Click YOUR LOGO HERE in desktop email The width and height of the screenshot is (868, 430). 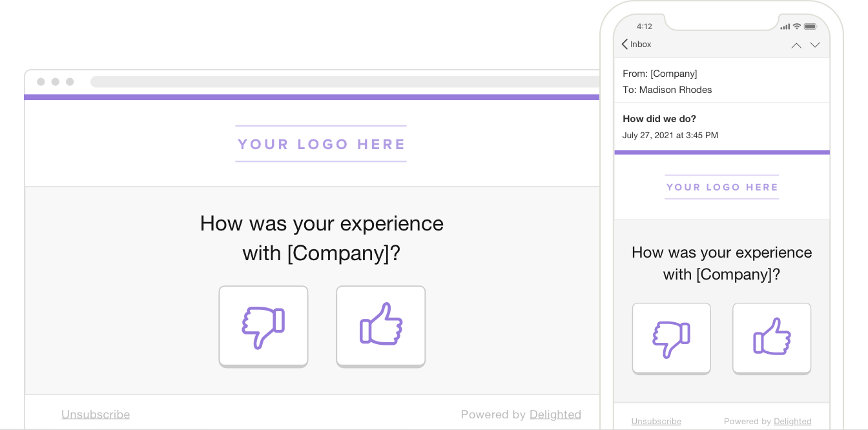321,144
